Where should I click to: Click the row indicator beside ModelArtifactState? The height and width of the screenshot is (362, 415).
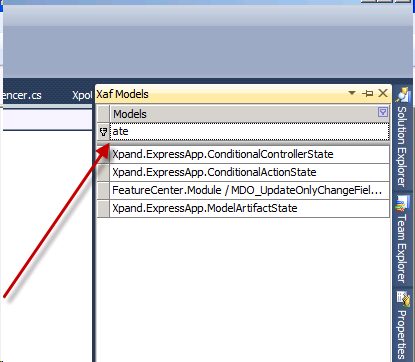click(x=103, y=208)
